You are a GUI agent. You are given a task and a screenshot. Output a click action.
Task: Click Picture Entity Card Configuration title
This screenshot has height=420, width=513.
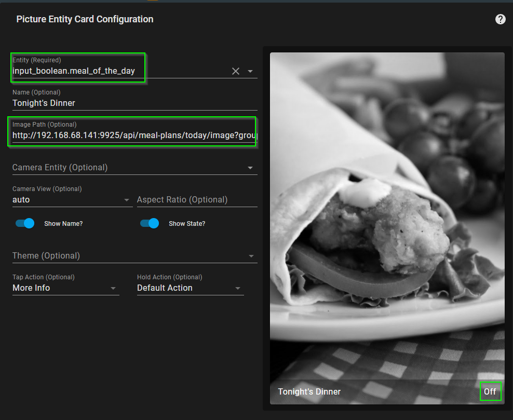coord(85,19)
